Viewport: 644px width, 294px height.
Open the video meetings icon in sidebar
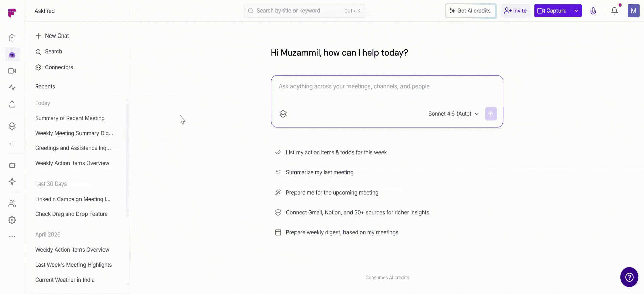click(12, 71)
